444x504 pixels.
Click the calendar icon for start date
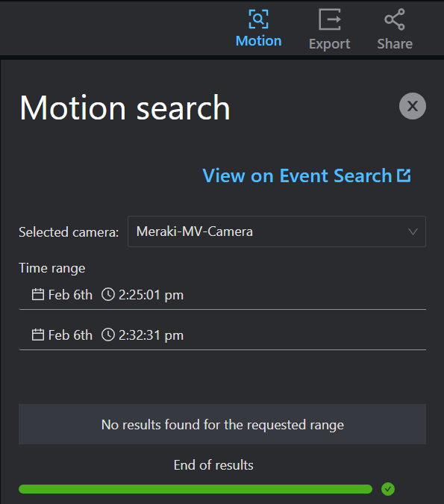click(x=38, y=294)
